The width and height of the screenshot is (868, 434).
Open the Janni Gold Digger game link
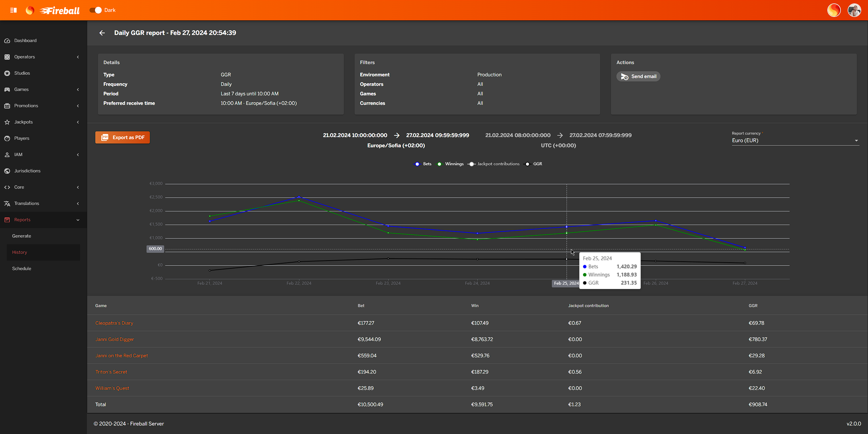115,339
